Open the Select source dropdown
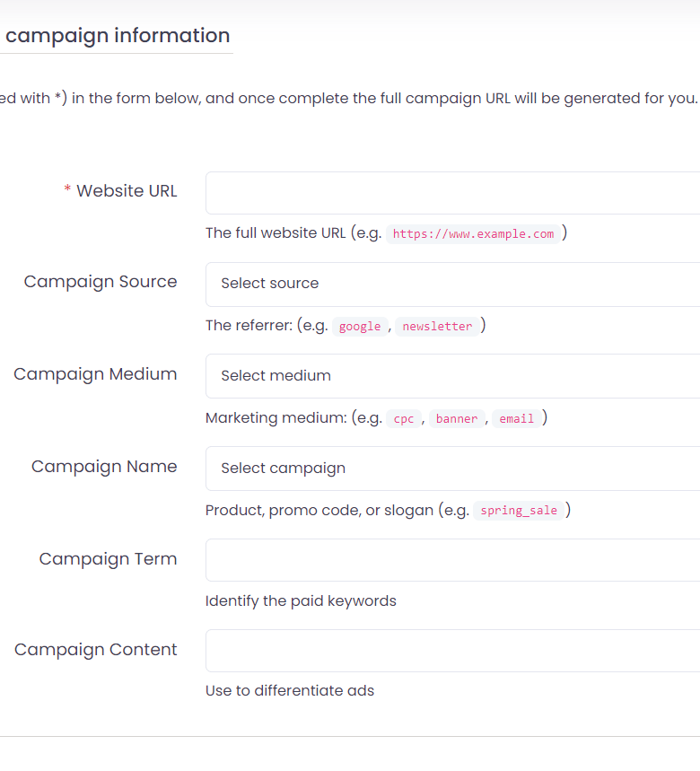Screen dimensions: 700x771 tap(452, 284)
